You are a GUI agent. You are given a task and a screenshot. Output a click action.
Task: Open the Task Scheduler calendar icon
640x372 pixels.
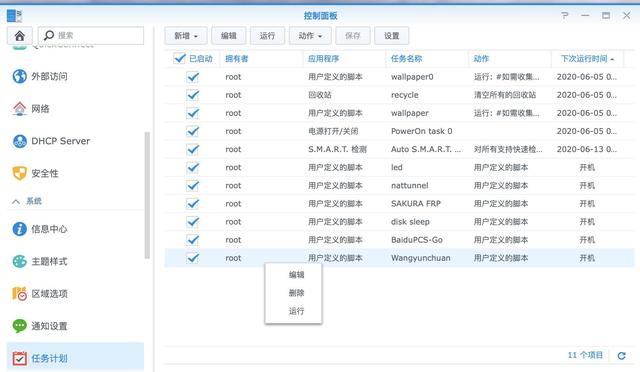coord(19,358)
